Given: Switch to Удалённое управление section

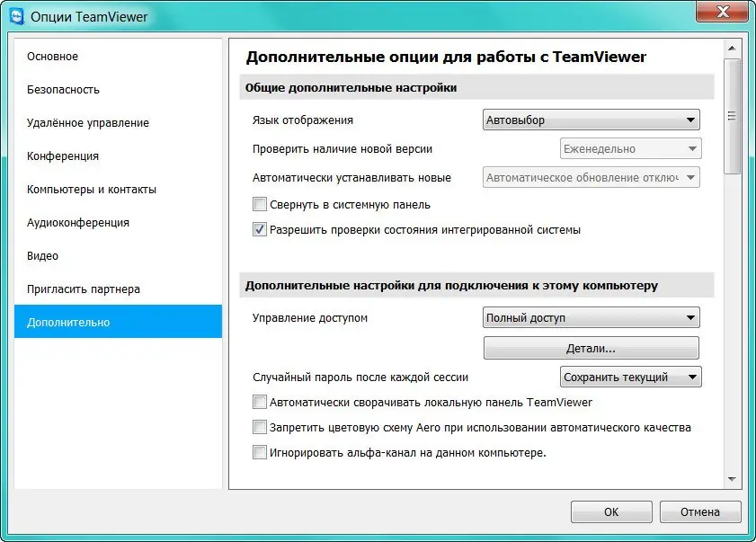Looking at the screenshot, I should pyautogui.click(x=118, y=123).
